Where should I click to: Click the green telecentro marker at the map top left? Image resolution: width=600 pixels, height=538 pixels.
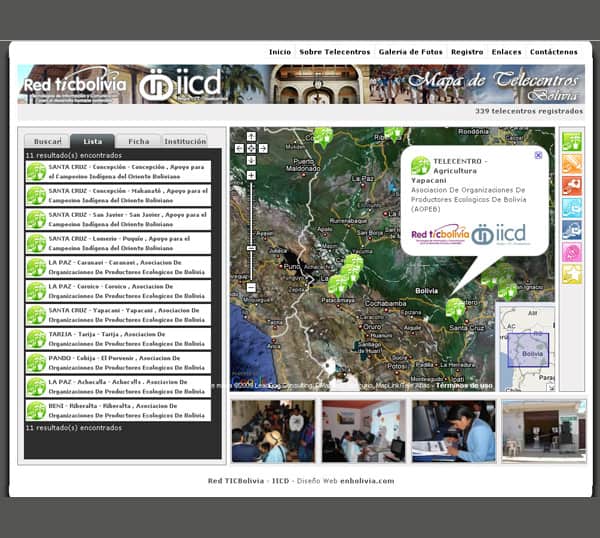(323, 137)
